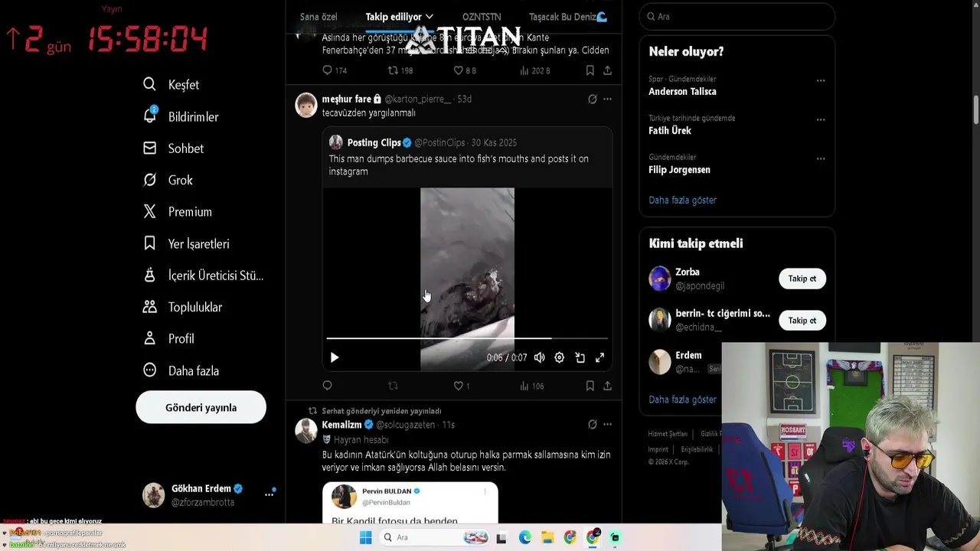980x551 pixels.
Task: Open options for Filip Jorgensen trend
Action: point(821,158)
